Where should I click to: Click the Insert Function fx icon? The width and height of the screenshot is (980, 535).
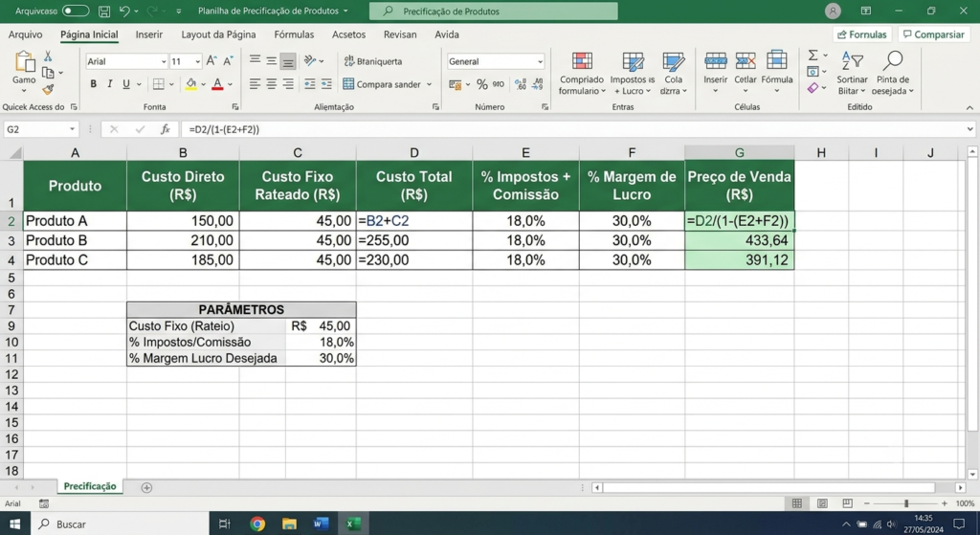165,129
